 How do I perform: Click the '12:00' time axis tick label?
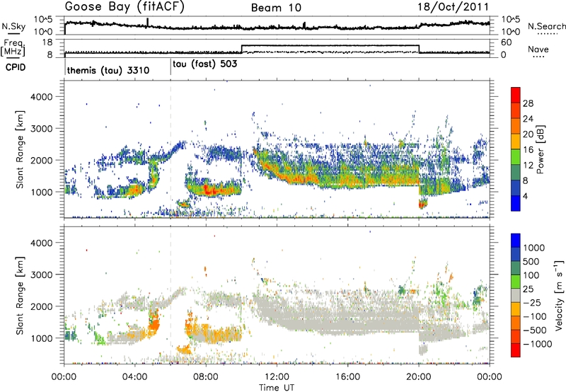coord(277,377)
